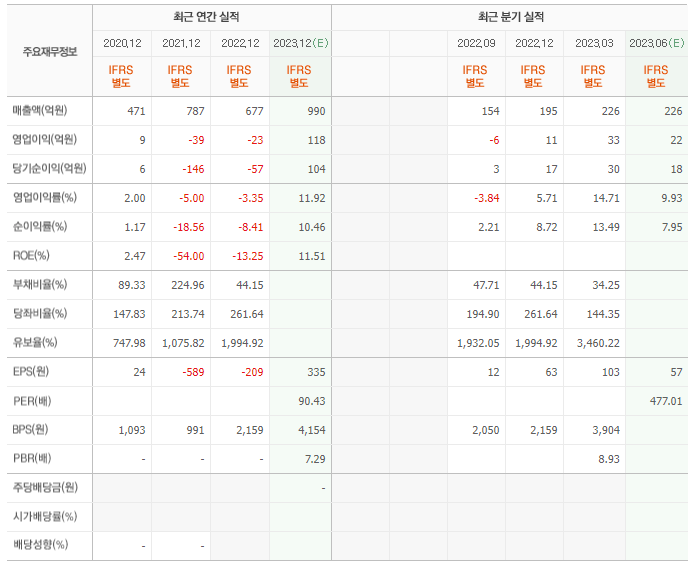Image resolution: width=692 pixels, height=565 pixels.
Task: Click the net income value -146
Action: (193, 169)
